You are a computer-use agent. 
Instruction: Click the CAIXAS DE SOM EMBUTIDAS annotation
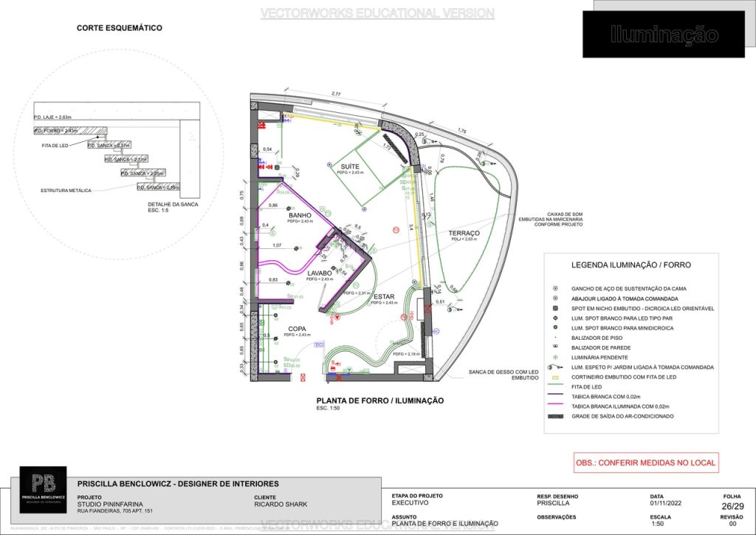tap(551, 219)
